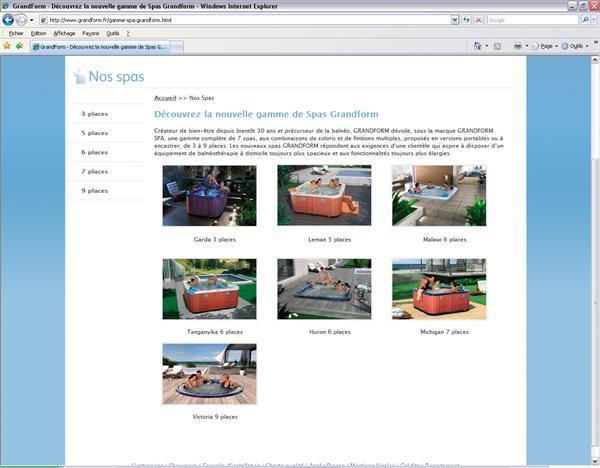Click the Home icon in command bar
The image size is (600, 468).
coord(477,46)
